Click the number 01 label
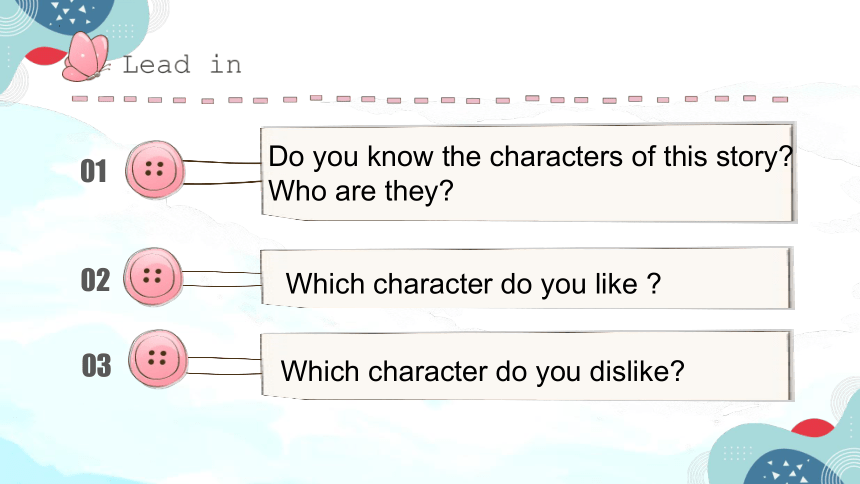 coord(93,171)
